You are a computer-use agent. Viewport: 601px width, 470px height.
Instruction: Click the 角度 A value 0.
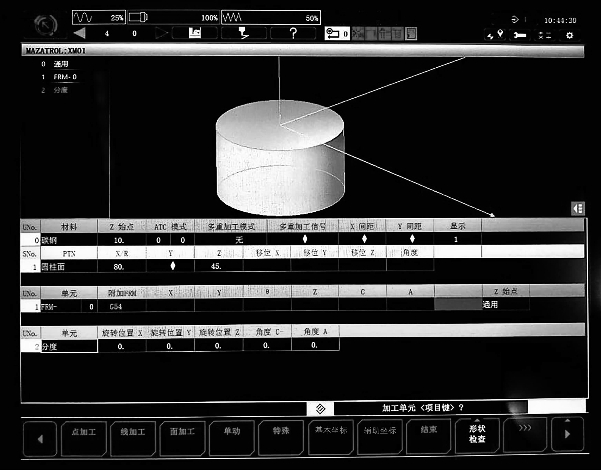click(x=315, y=345)
